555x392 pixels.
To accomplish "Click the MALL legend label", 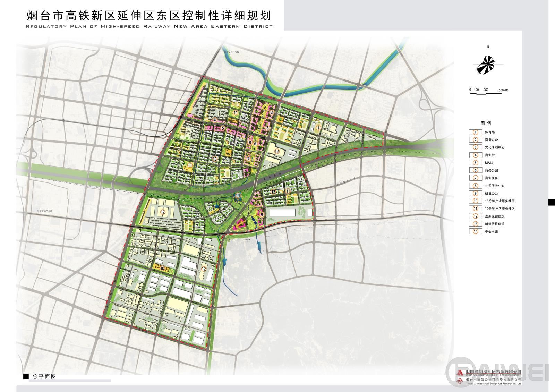I will click(x=489, y=163).
